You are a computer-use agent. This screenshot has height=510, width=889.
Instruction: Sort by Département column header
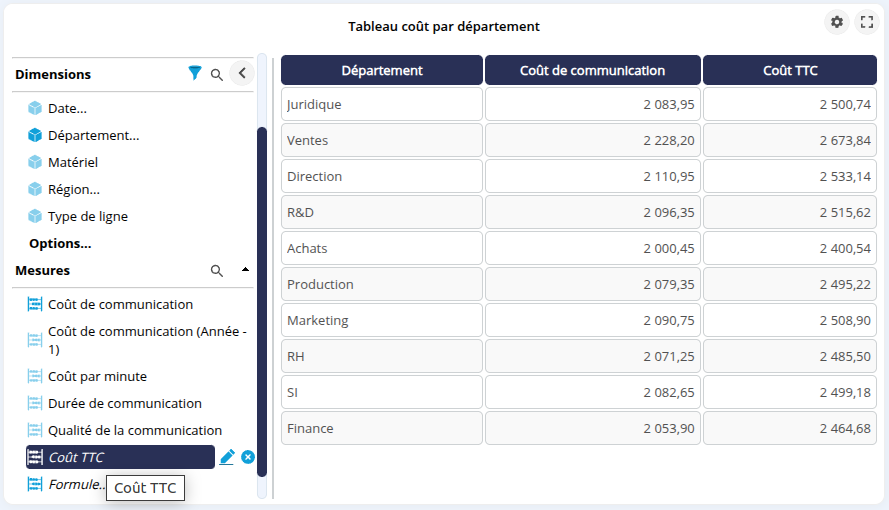click(382, 70)
